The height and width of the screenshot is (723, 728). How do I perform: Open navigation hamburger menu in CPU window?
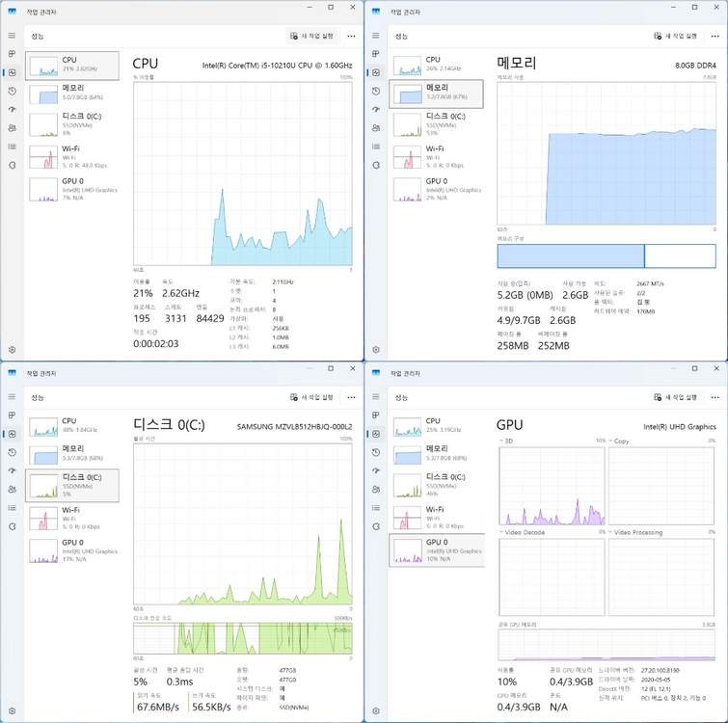click(13, 36)
